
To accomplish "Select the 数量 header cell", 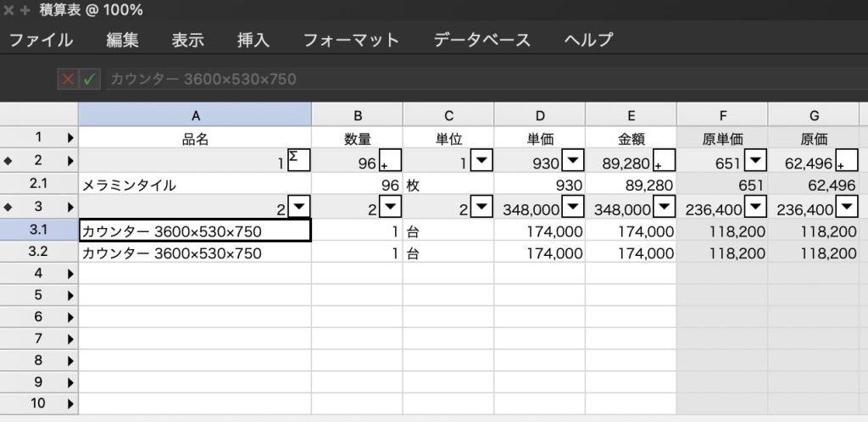I will click(358, 138).
